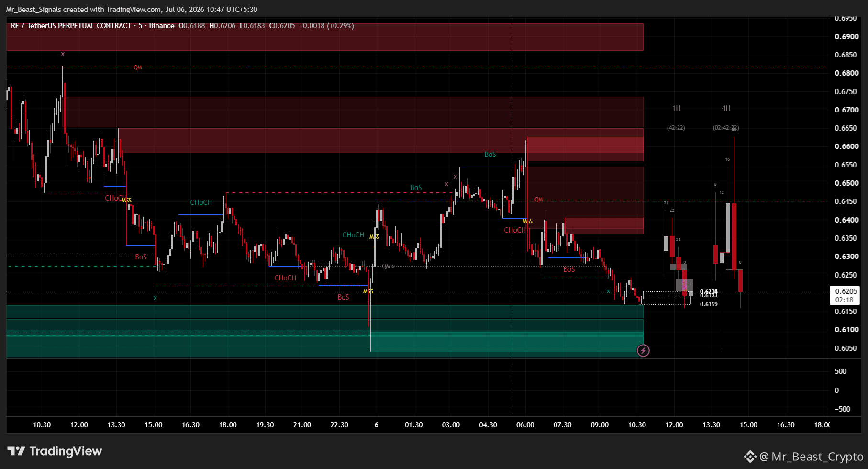Viewport: 868px width, 469px height.
Task: Click the 0.6169 price label
Action: coord(709,304)
